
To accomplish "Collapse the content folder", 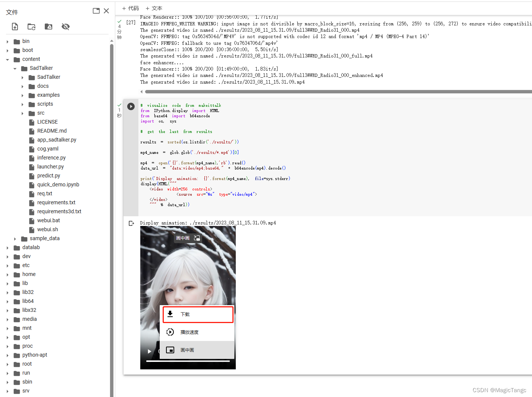I will (7, 59).
